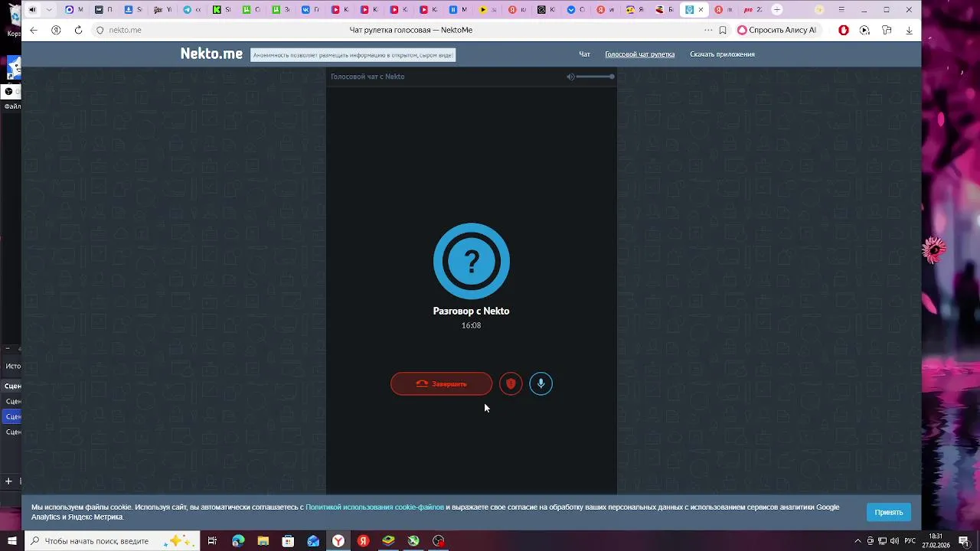Open Скачать приложения link
The image size is (980, 551).
pos(722,54)
